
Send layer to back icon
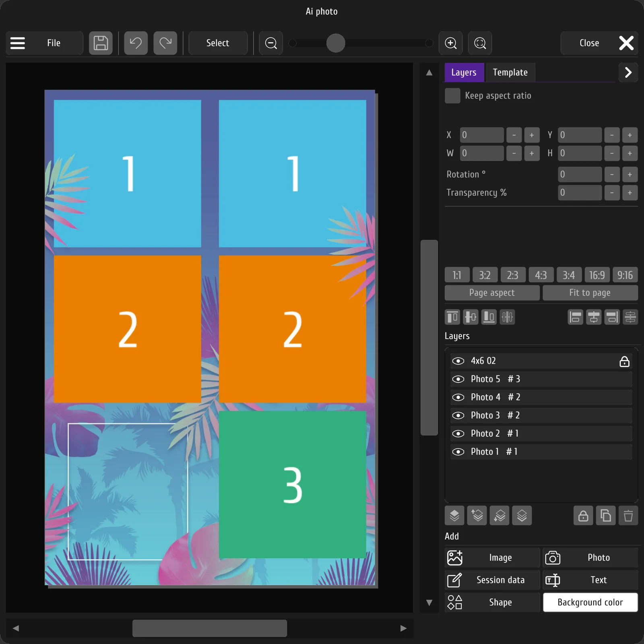pos(522,516)
